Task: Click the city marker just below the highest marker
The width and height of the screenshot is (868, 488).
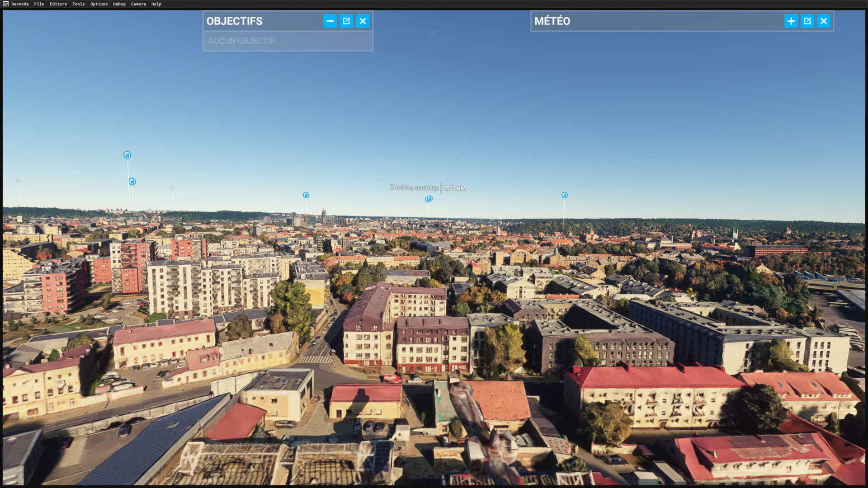Action: pos(132,182)
